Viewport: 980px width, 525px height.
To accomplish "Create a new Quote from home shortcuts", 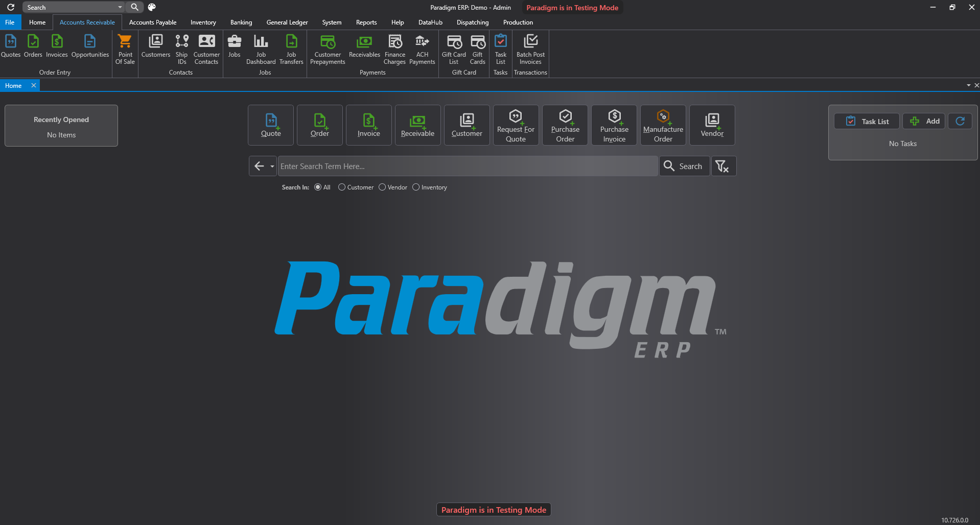I will 271,125.
